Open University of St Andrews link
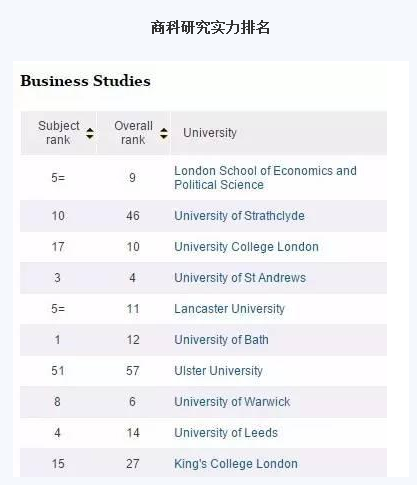Screen dimensions: 417x485 coord(240,278)
